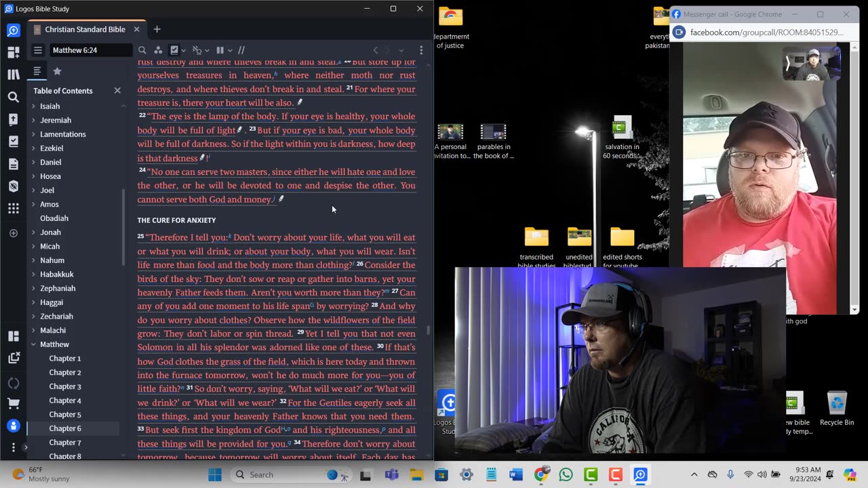
Task: Search inside the Bible panel with magnifier
Action: [142, 50]
